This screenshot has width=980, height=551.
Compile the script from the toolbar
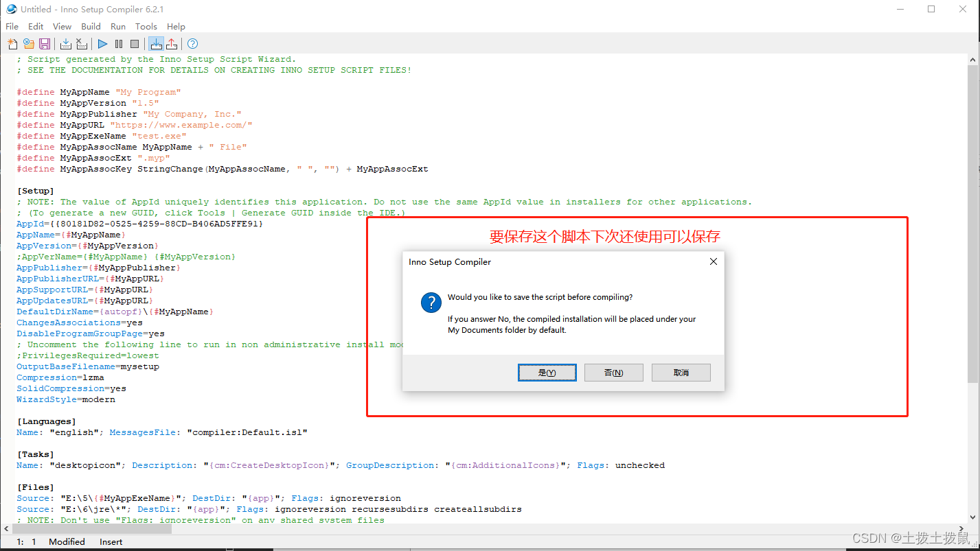(66, 44)
